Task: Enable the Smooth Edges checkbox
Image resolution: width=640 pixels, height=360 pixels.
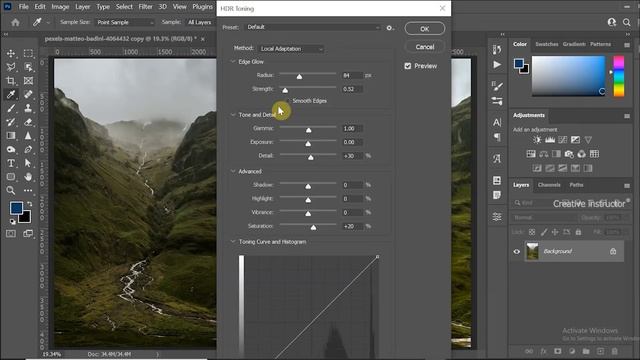Action: pyautogui.click(x=288, y=101)
